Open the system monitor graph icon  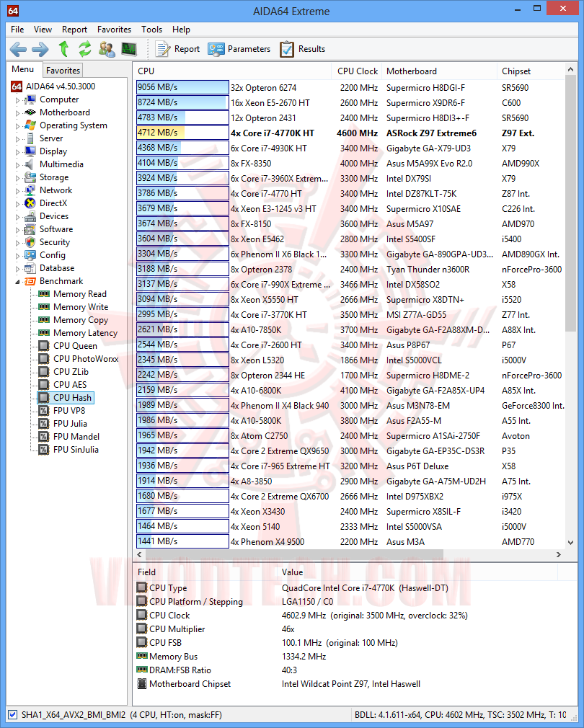(128, 48)
